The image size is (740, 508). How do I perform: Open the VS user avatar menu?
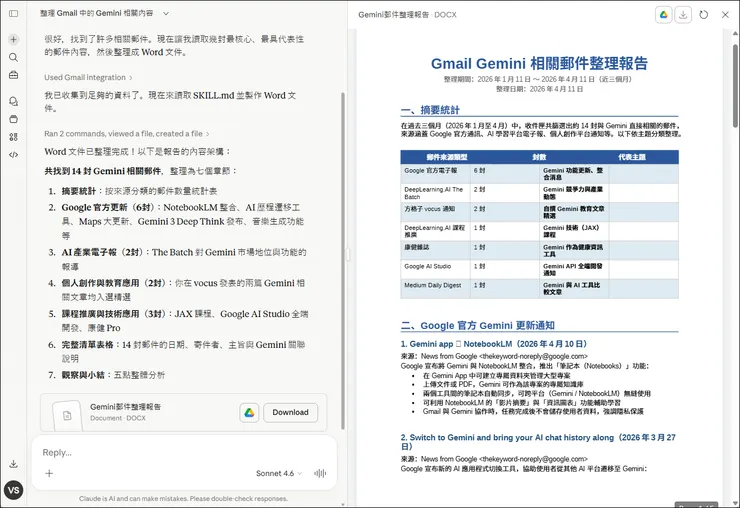(14, 490)
